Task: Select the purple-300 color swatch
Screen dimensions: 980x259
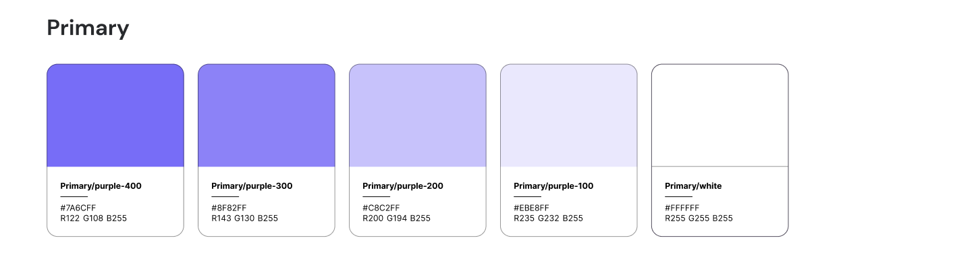Action: [267, 115]
